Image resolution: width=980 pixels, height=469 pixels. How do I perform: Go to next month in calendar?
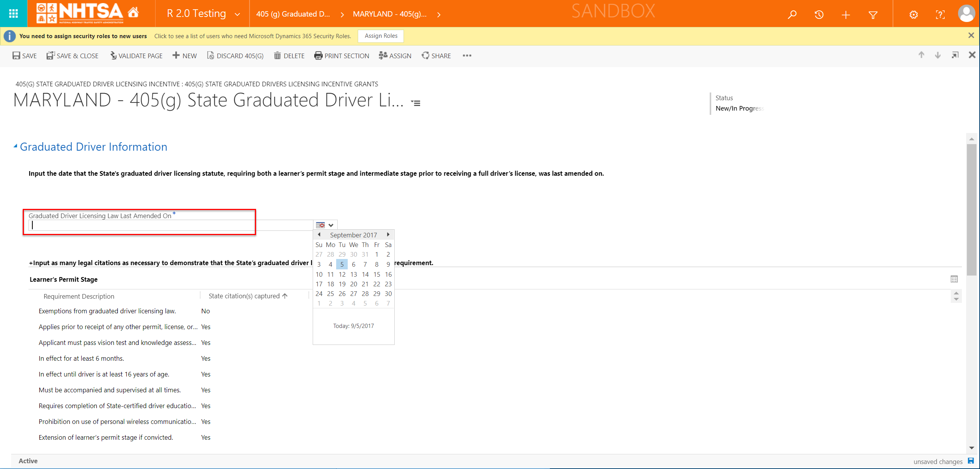pyautogui.click(x=388, y=234)
